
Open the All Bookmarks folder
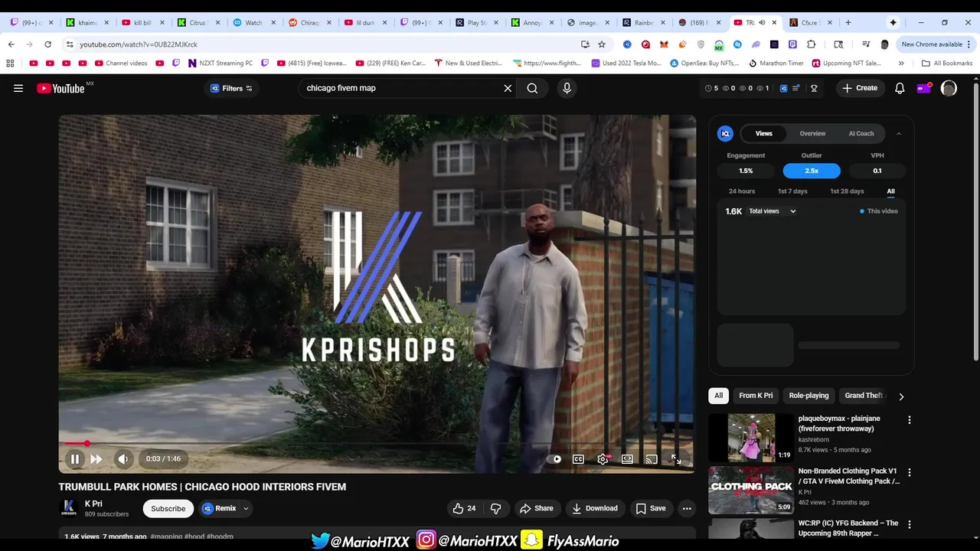click(947, 63)
